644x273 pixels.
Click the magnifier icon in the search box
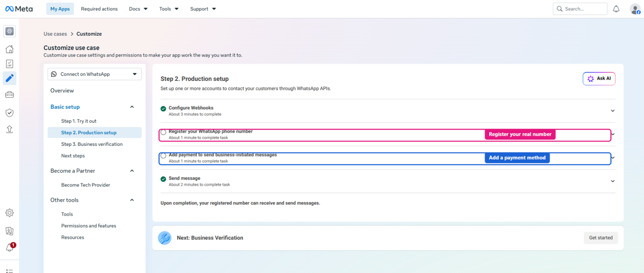(x=559, y=9)
